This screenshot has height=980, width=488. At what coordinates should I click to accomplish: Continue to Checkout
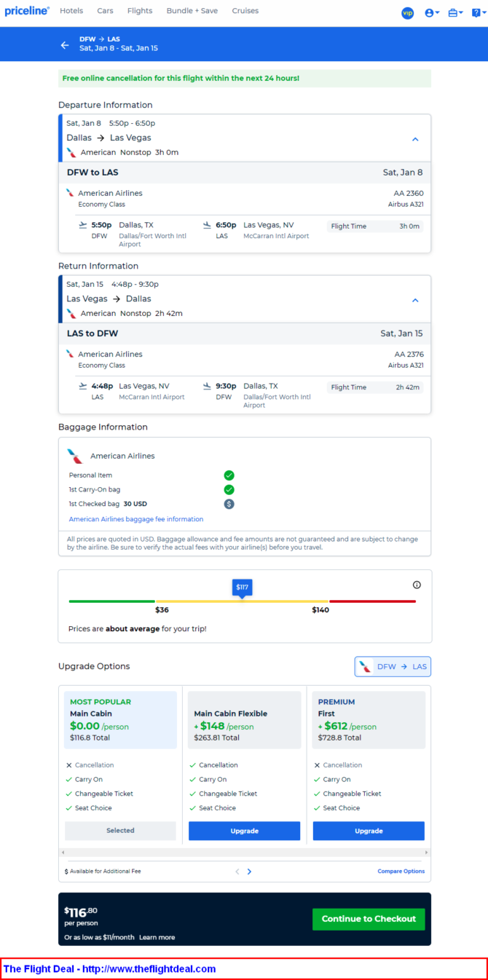(x=369, y=919)
